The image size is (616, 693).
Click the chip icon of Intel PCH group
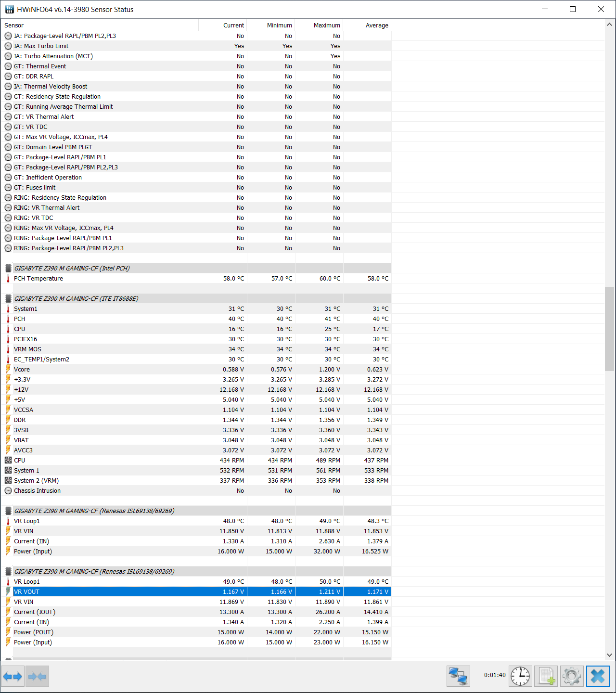coord(8,269)
